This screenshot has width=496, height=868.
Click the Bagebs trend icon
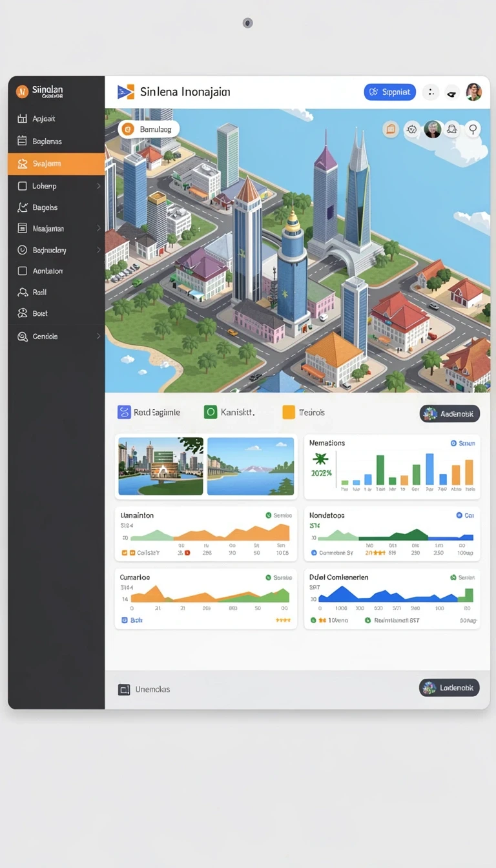click(x=22, y=207)
